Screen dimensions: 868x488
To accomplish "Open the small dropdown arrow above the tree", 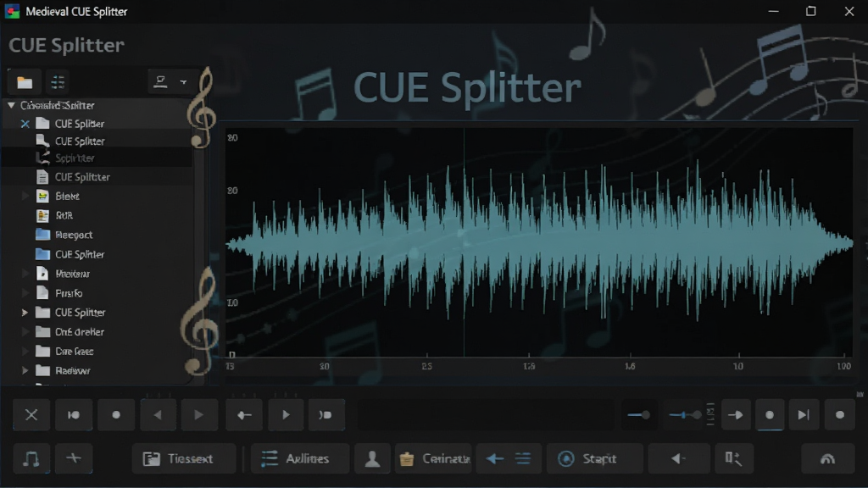I will point(183,82).
